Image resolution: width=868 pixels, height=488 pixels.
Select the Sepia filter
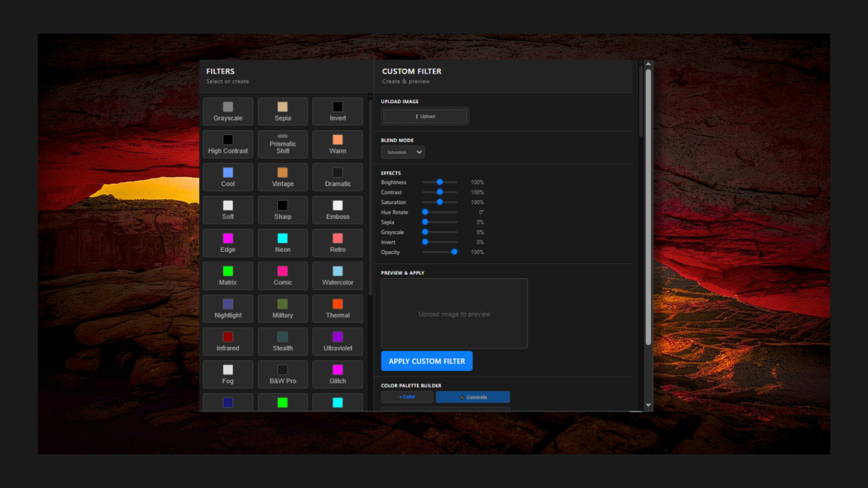click(x=282, y=111)
